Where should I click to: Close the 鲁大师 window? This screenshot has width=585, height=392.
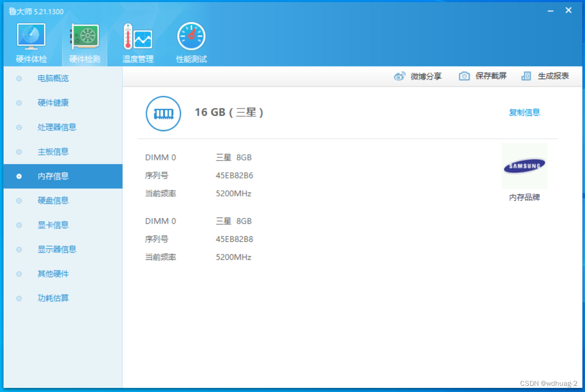(568, 10)
